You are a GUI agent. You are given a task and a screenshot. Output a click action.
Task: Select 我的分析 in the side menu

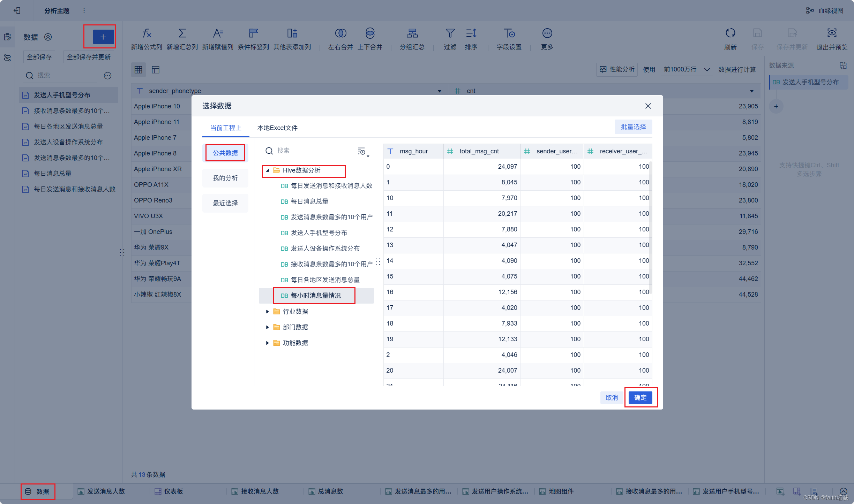coord(225,178)
